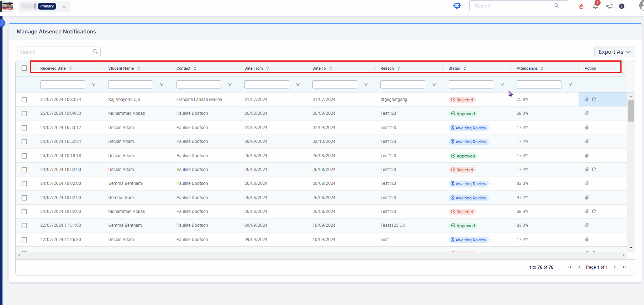The width and height of the screenshot is (644, 305).
Task: Check the Gemma Gore row checkbox
Action: 24,198
